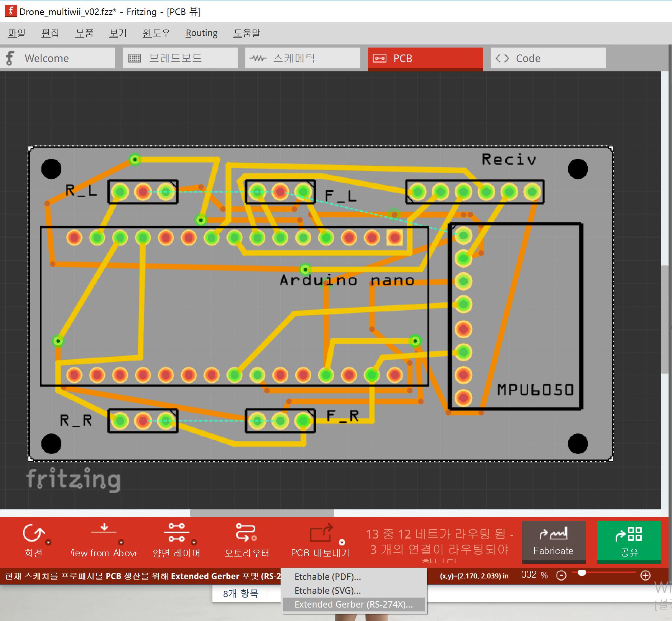
Task: Click the Fabricate button
Action: click(x=554, y=541)
